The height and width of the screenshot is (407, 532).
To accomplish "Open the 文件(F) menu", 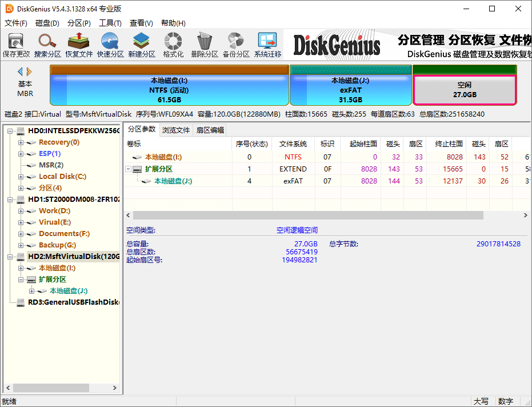I will pyautogui.click(x=15, y=23).
